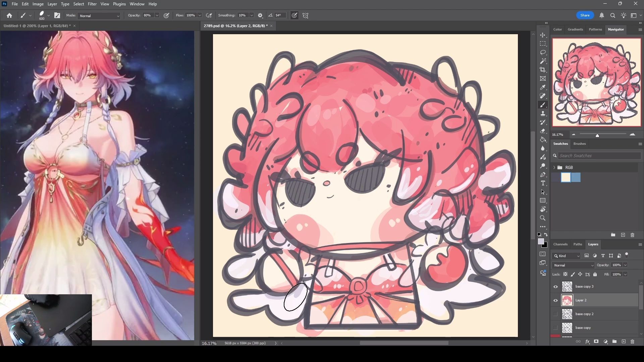Toggle lock all layer attributes

tap(595, 275)
